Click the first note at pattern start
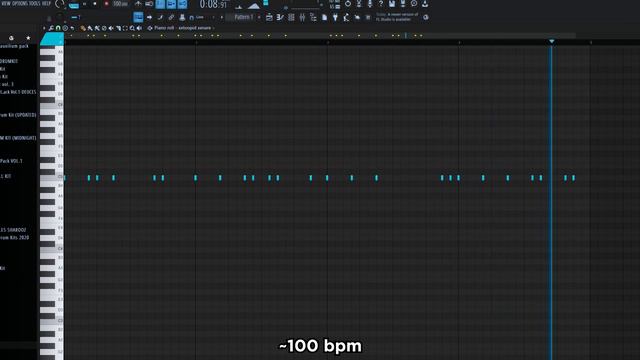This screenshot has height=360, width=640. tap(65, 178)
